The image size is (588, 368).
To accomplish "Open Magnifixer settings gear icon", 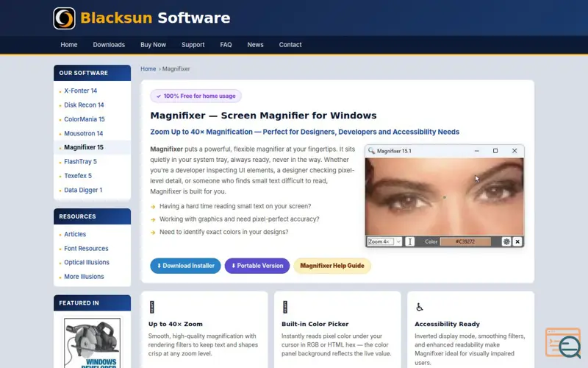I will (506, 241).
